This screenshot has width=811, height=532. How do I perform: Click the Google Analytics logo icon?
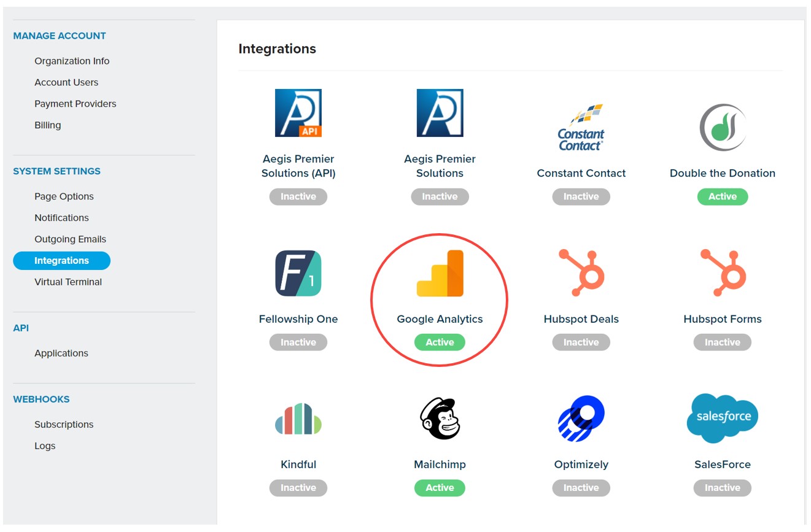440,274
